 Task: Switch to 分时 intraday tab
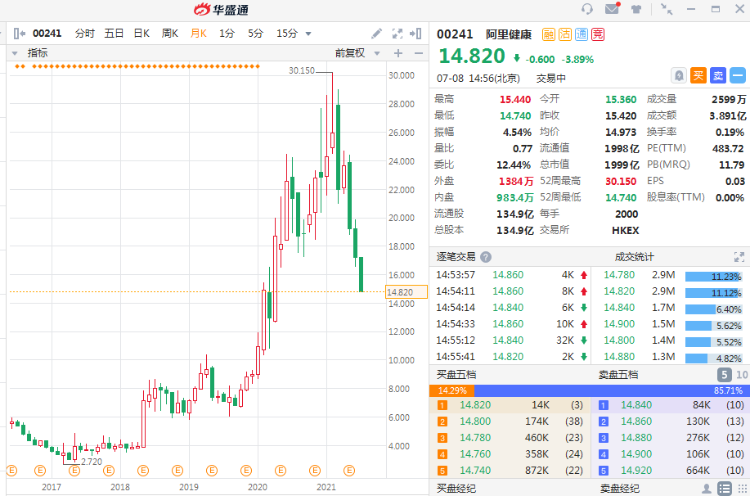coord(85,33)
